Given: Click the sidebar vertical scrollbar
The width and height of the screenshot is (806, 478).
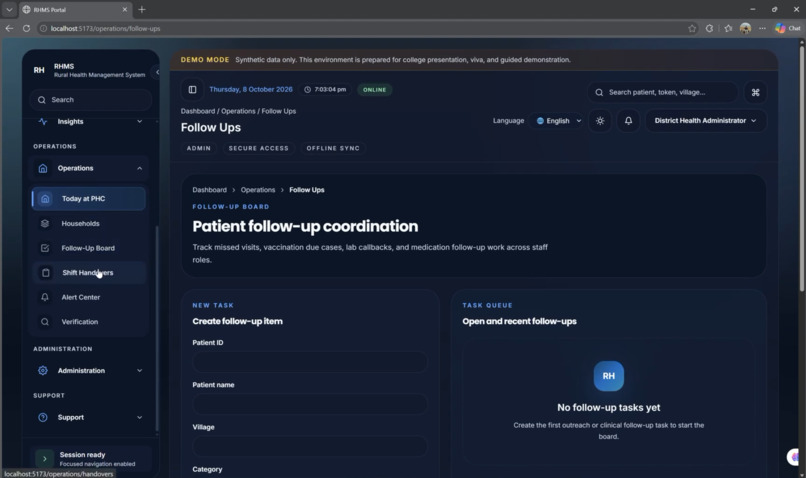Looking at the screenshot, I should point(157,329).
